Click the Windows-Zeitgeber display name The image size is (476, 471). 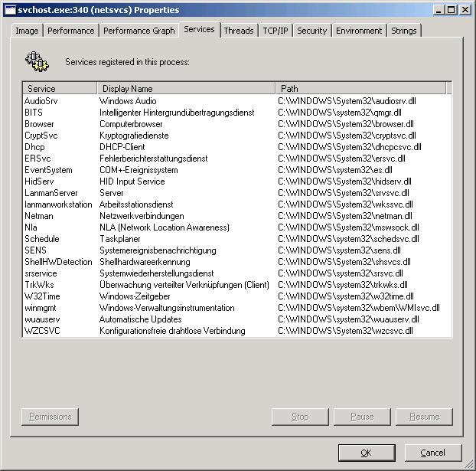135,296
